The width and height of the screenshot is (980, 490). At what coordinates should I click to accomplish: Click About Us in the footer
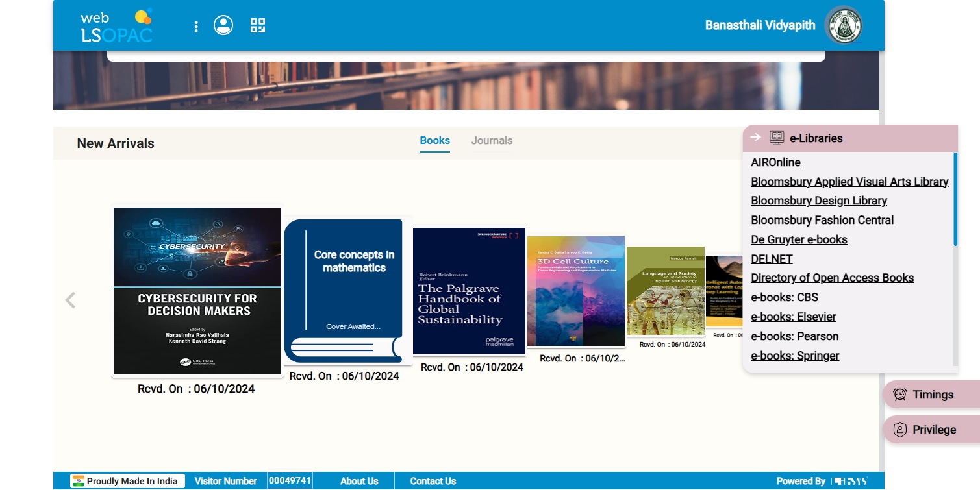tap(359, 481)
